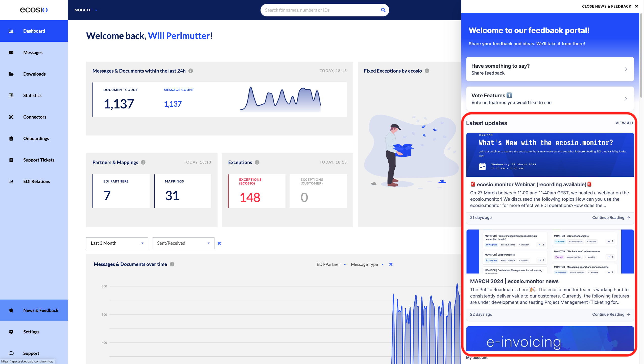The image size is (644, 364).
Task: Show info for Partners & Mappings
Action: point(143,162)
